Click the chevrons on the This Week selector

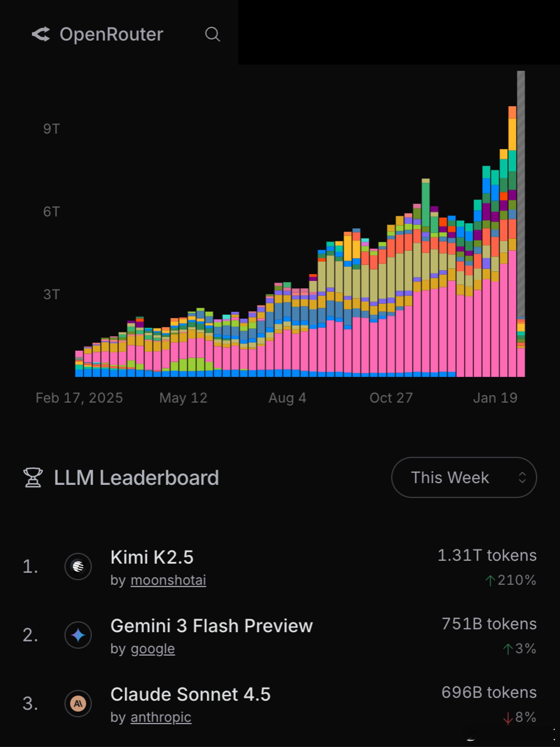522,478
